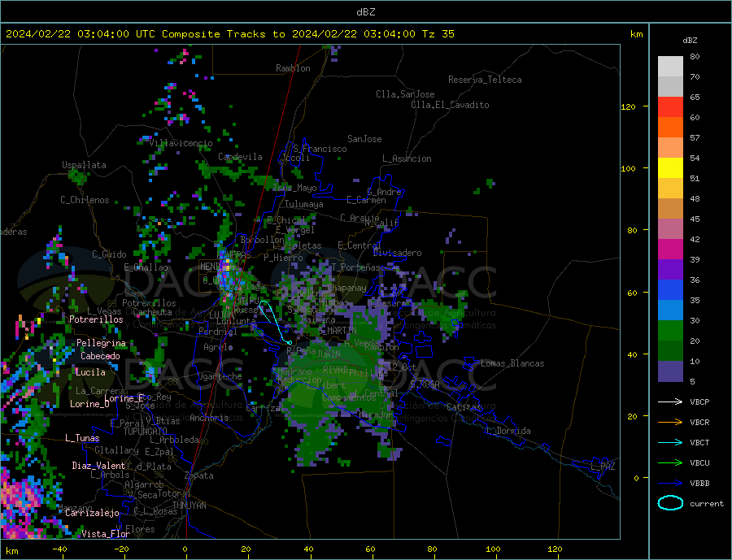Image resolution: width=732 pixels, height=560 pixels.
Task: Click the 'Vista_Flor' map label
Action: (106, 534)
